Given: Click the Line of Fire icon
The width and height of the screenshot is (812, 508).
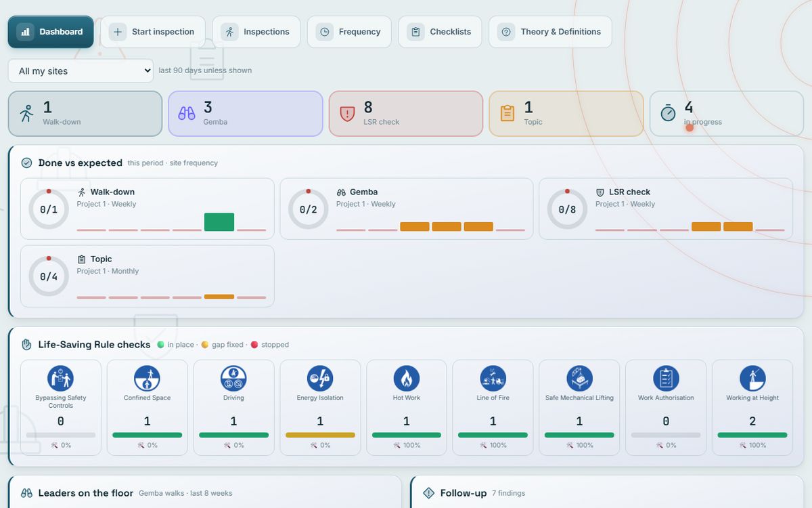Looking at the screenshot, I should [x=493, y=378].
